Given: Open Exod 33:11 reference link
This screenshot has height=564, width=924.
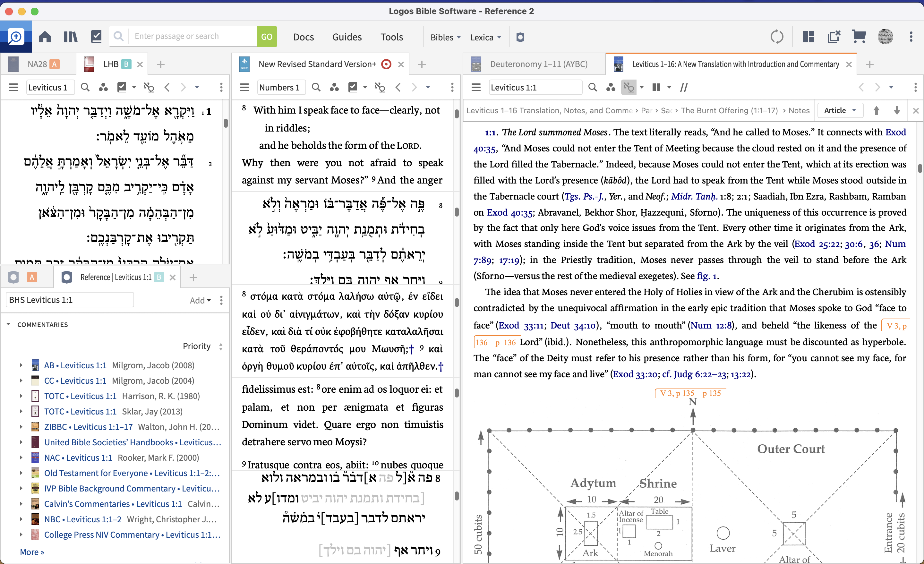Looking at the screenshot, I should tap(522, 326).
